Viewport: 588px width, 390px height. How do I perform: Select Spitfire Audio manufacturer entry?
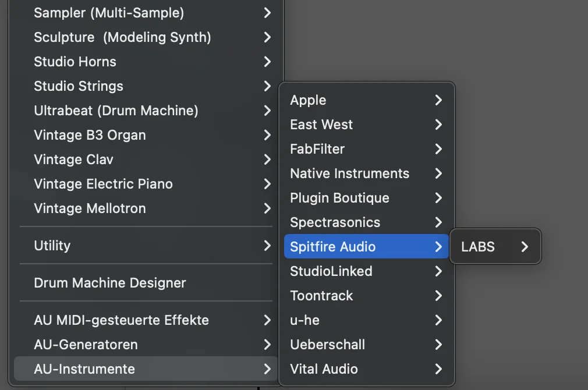(366, 246)
